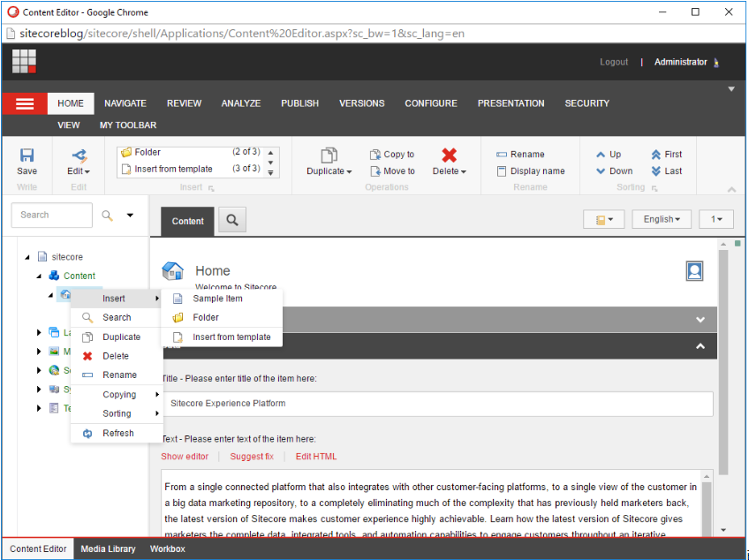Collapse the ribbon using bottom-right arrow
This screenshot has width=749, height=560.
[731, 190]
